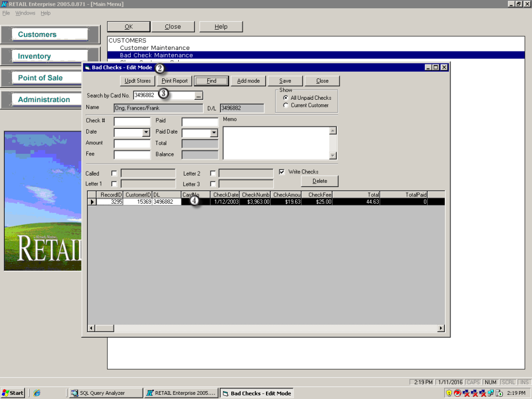Viewport: 532px width, 399px height.
Task: Open the Start menu
Action: click(13, 393)
